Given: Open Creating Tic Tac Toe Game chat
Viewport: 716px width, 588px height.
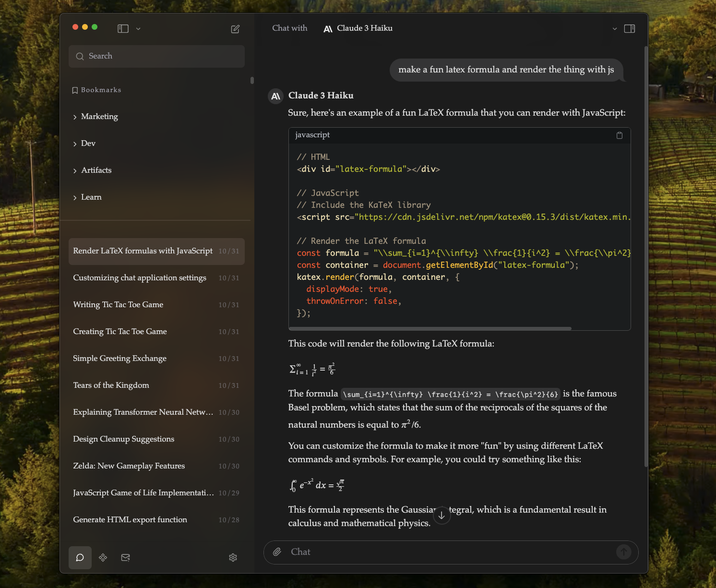Looking at the screenshot, I should click(156, 332).
